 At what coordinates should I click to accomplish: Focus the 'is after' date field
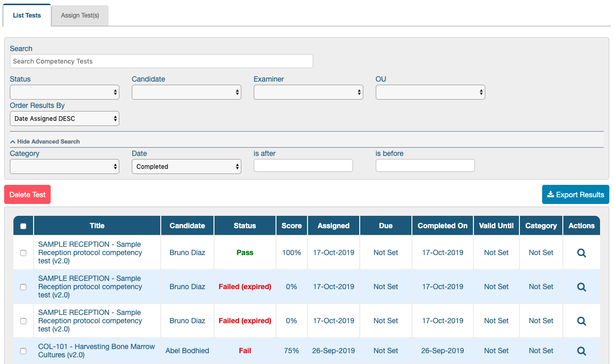(303, 165)
